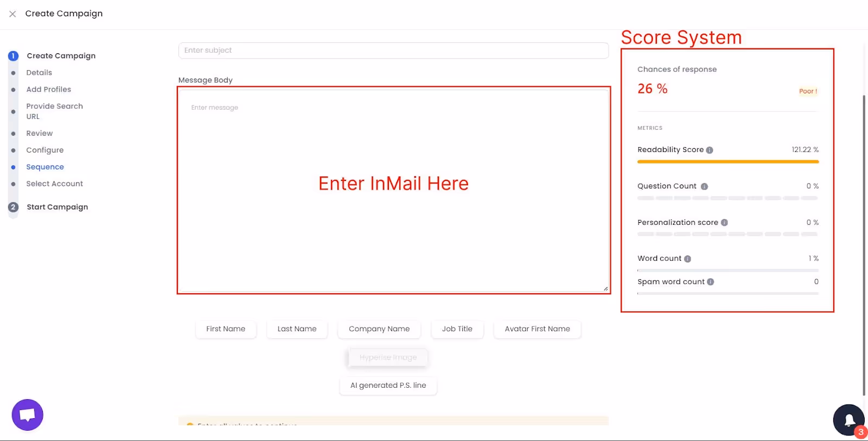Click the Question Count segmented bar
This screenshot has width=868, height=441.
(728, 198)
